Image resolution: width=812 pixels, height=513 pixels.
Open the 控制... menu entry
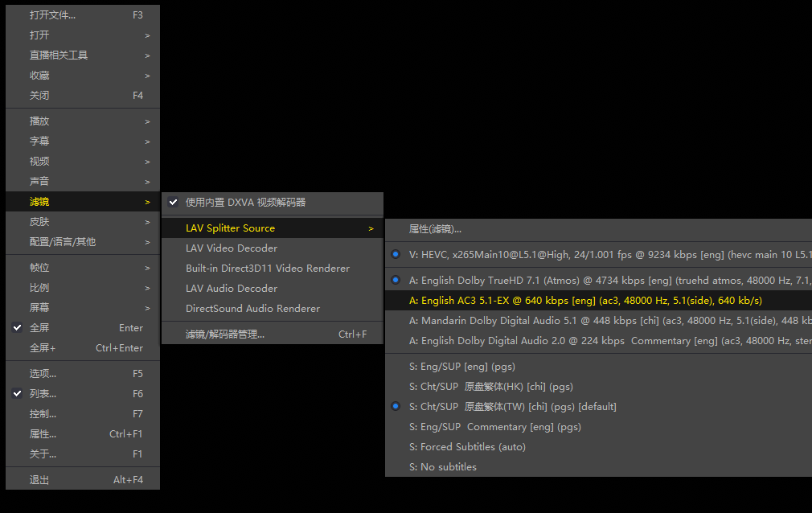pyautogui.click(x=82, y=414)
